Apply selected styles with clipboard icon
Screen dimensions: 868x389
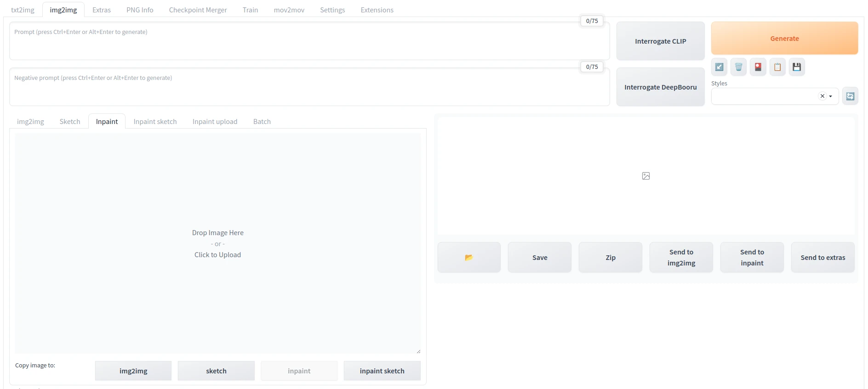pos(777,67)
